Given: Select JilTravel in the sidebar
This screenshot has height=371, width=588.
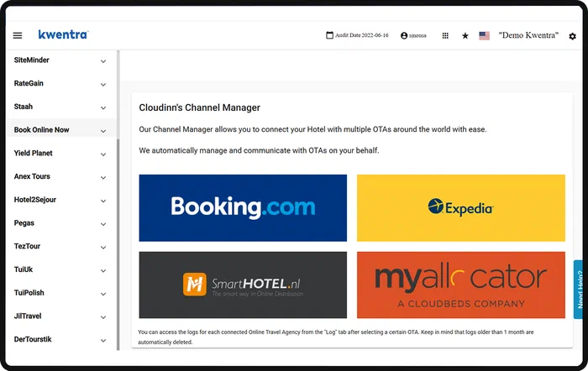Looking at the screenshot, I should tap(28, 316).
